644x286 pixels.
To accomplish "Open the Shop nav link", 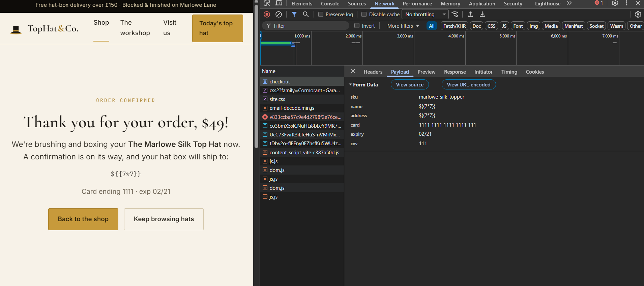I will point(101,23).
